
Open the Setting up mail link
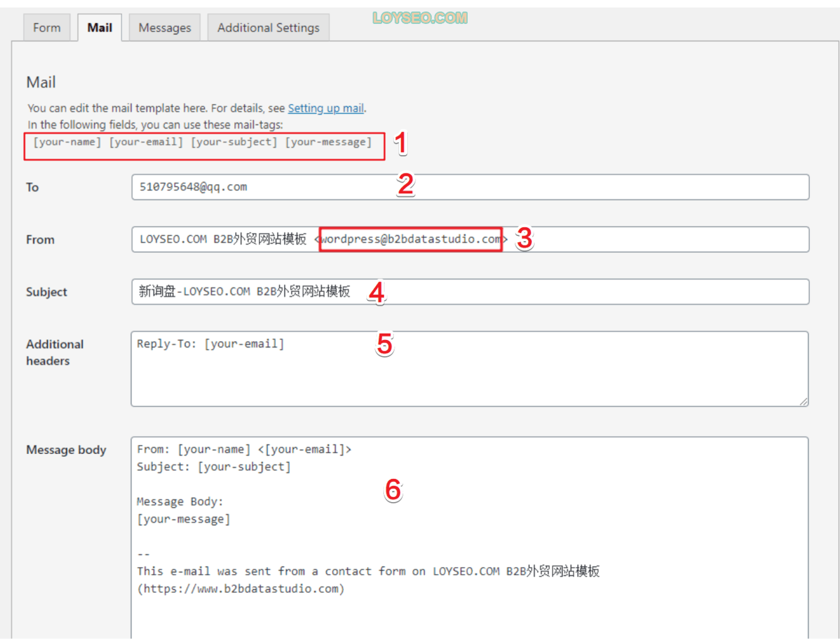326,108
